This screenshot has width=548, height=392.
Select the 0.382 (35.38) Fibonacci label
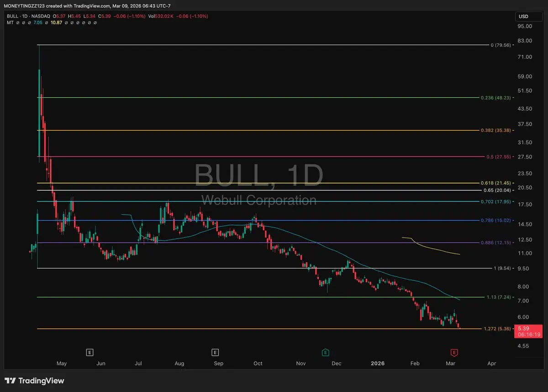495,130
